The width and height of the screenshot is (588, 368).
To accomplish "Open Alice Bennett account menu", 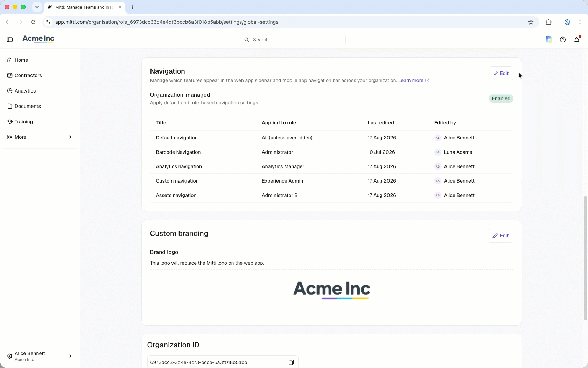I will click(40, 356).
